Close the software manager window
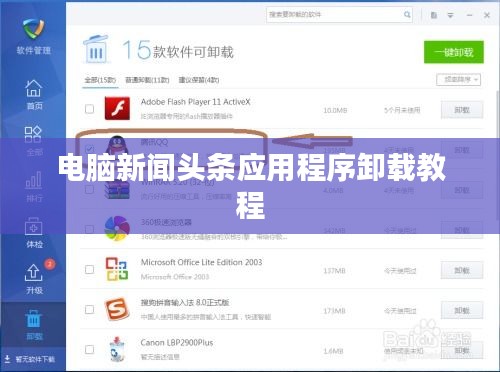 tap(487, 15)
